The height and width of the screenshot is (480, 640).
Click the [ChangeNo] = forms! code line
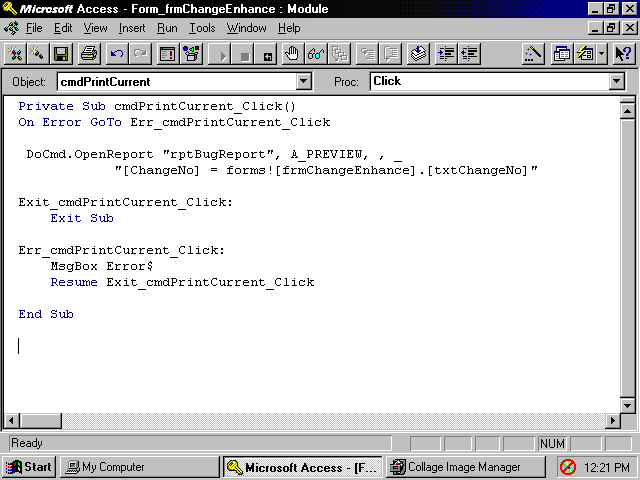326,170
